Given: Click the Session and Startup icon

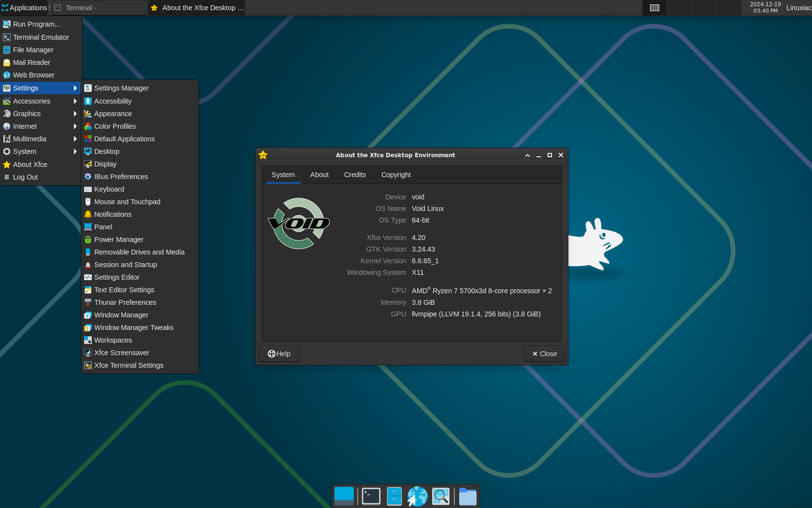Looking at the screenshot, I should (88, 265).
